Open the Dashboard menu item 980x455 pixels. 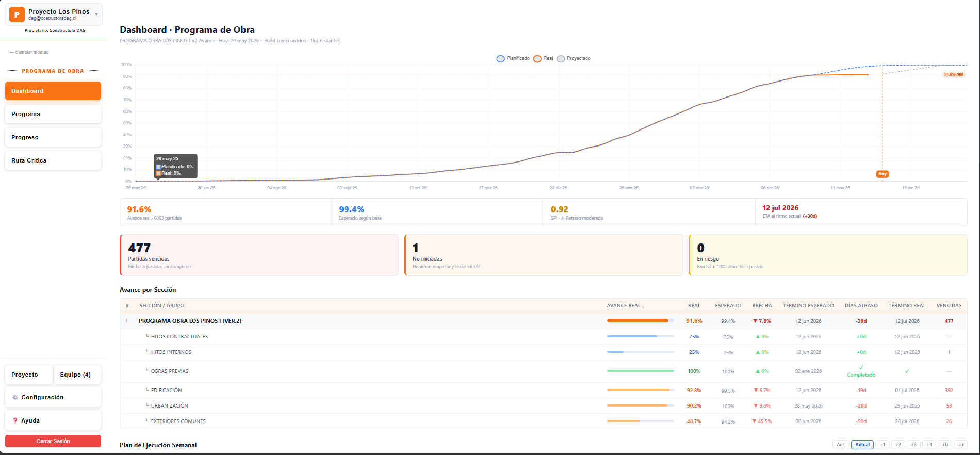click(53, 91)
